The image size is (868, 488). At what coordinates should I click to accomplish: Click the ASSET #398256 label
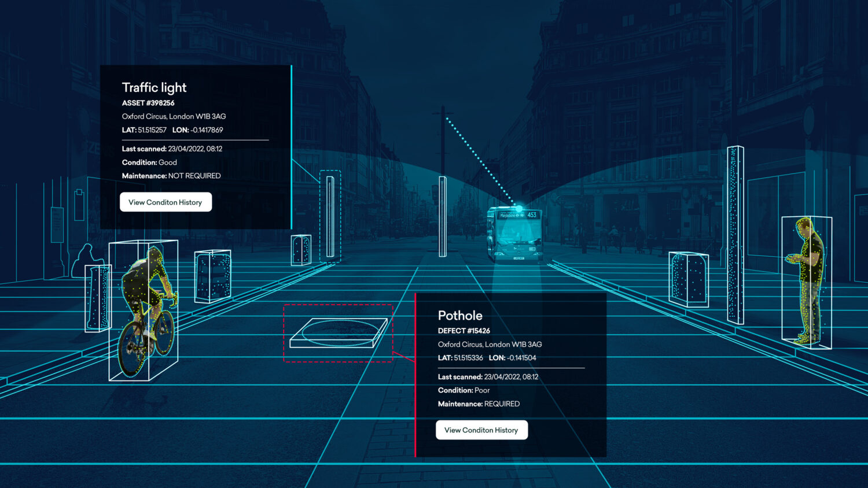(148, 103)
